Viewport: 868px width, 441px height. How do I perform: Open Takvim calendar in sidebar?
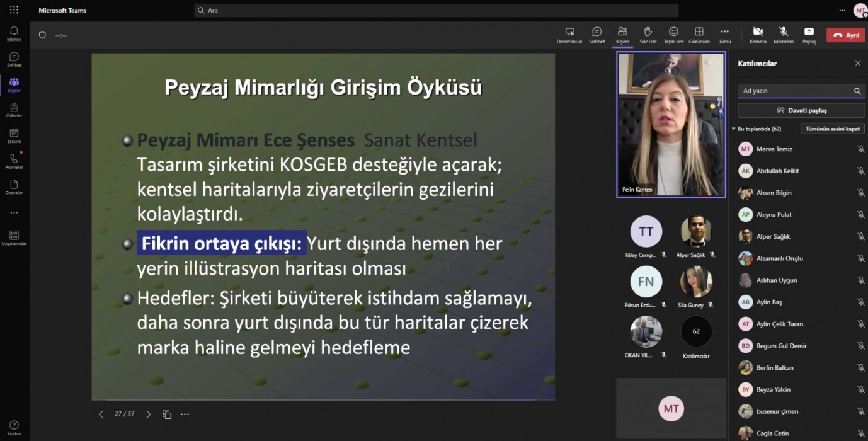pyautogui.click(x=14, y=136)
